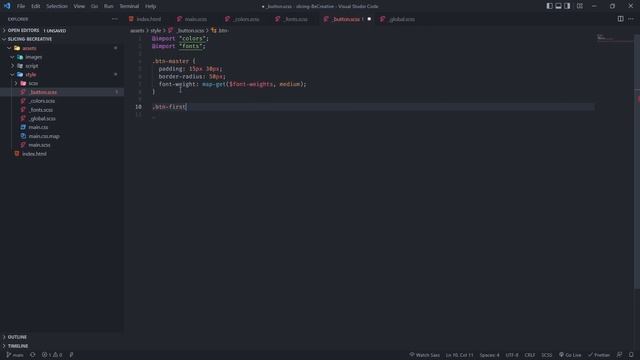
Task: Open _button.scss in the explorer tree
Action: pyautogui.click(x=43, y=92)
